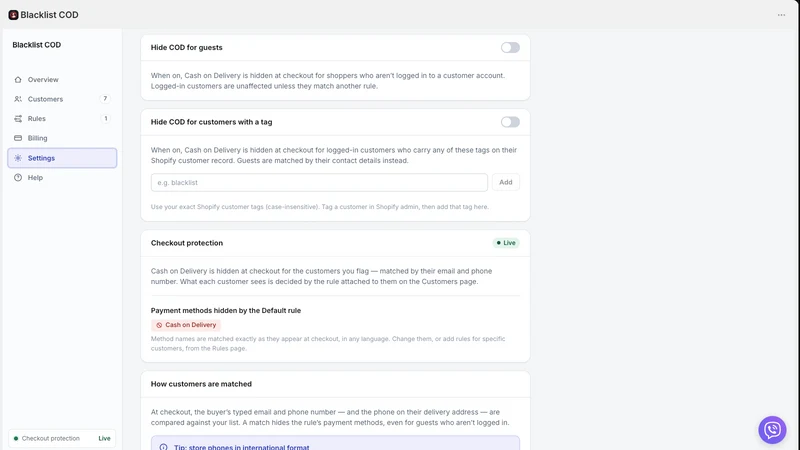This screenshot has height=450, width=800.
Task: Go to the Customers page
Action: pos(62,99)
